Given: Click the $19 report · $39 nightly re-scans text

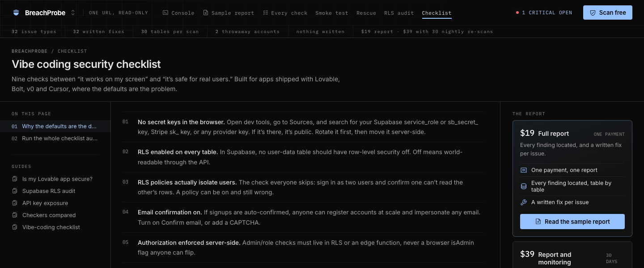Looking at the screenshot, I should 427,32.
